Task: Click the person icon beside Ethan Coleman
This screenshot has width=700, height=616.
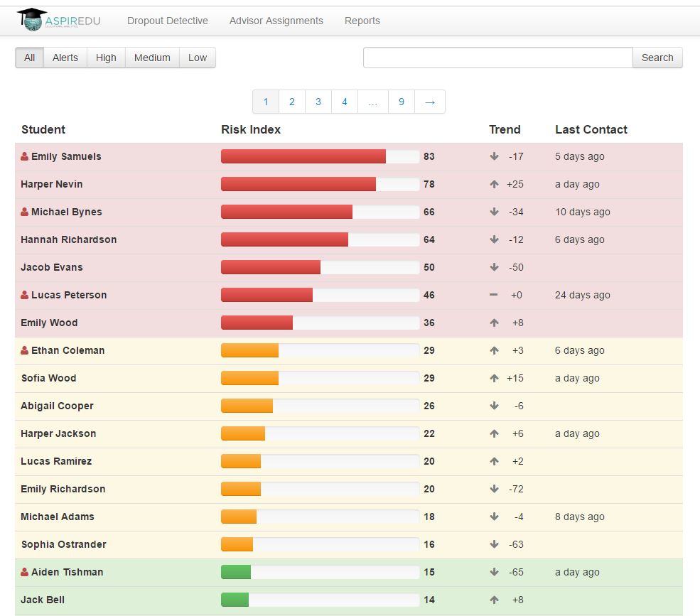Action: click(25, 350)
